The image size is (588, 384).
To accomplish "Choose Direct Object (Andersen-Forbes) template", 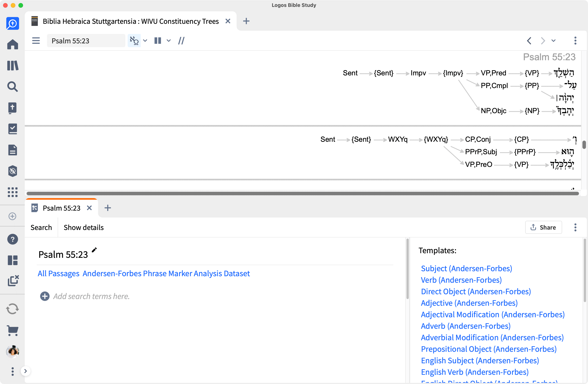I will (x=476, y=291).
